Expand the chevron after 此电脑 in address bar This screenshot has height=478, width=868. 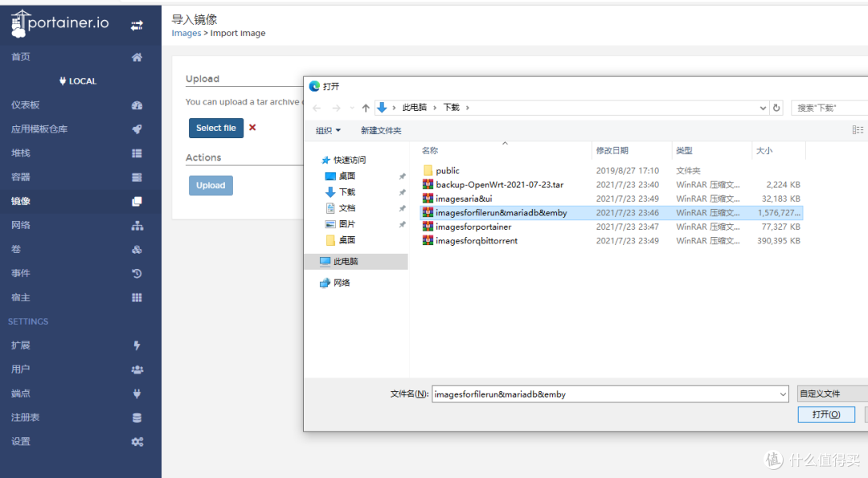(435, 108)
